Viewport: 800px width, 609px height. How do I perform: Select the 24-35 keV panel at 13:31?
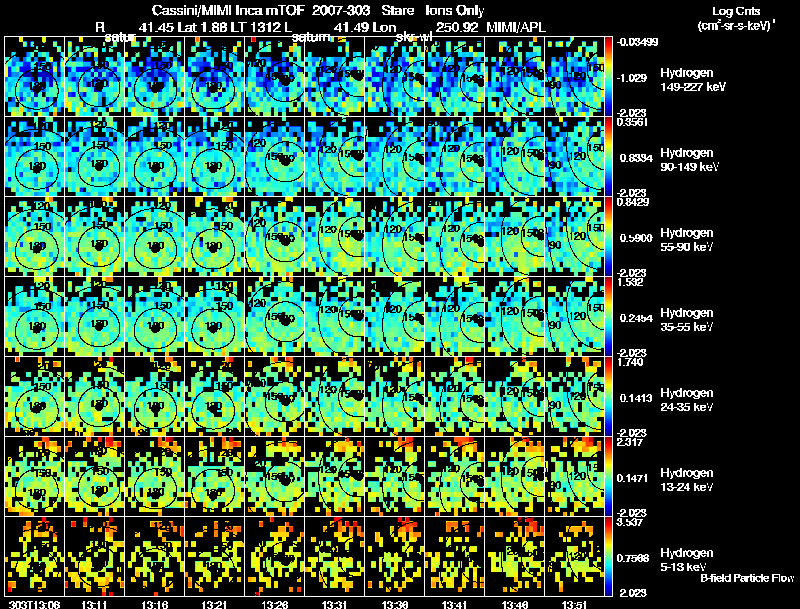coord(334,397)
